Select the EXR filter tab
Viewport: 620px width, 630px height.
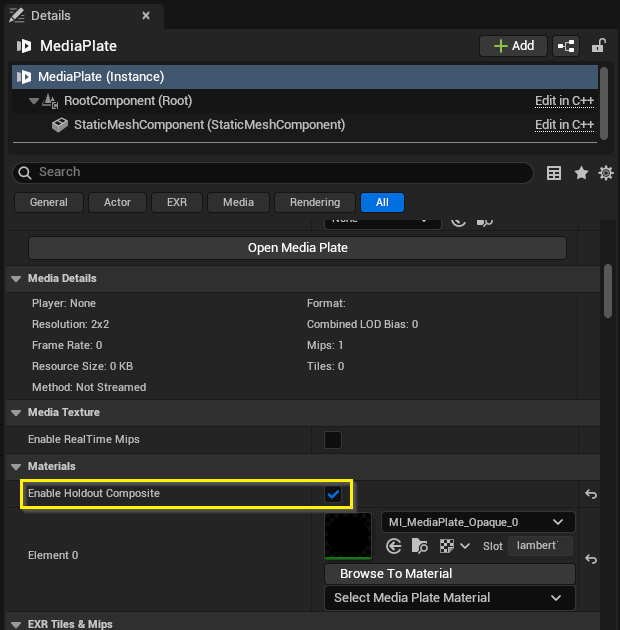[x=177, y=202]
